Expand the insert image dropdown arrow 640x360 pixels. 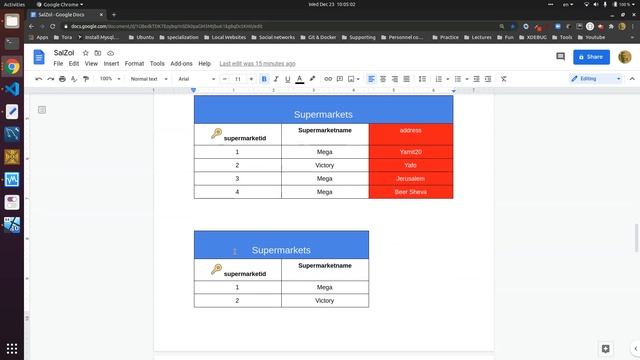pos(358,79)
